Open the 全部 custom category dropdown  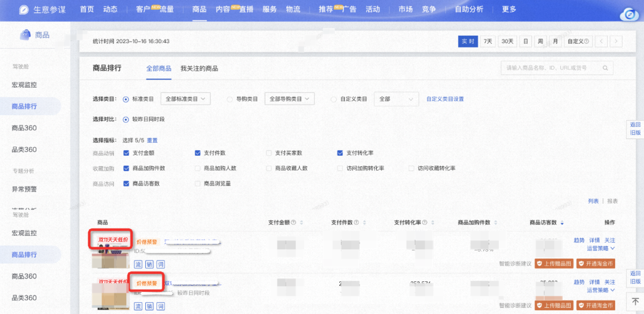coord(396,99)
